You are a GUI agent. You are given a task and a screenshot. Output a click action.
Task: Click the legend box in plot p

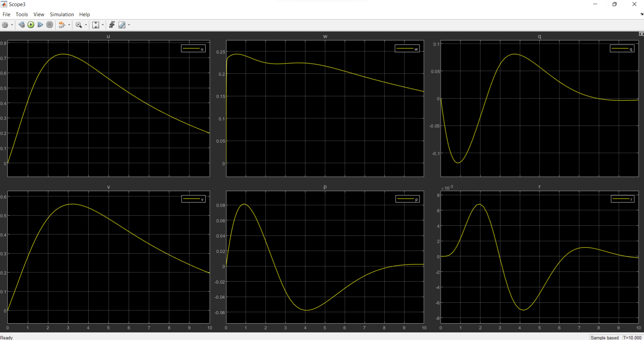[x=408, y=199]
